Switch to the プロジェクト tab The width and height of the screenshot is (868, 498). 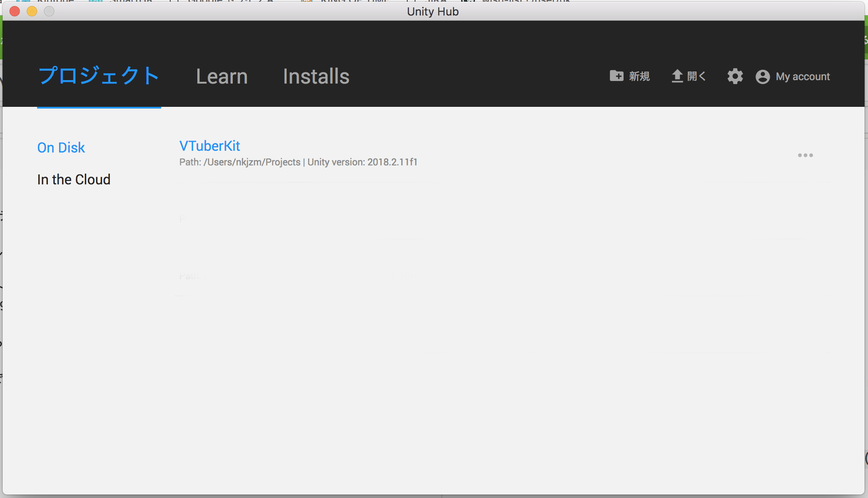point(99,76)
